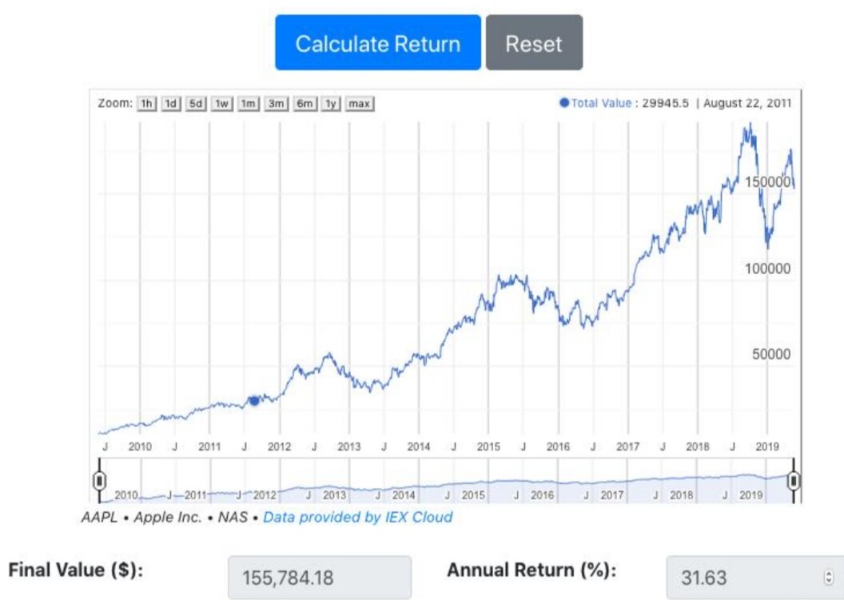Screen dimensions: 844x616
Task: Select the 5d zoom option
Action: 196,104
